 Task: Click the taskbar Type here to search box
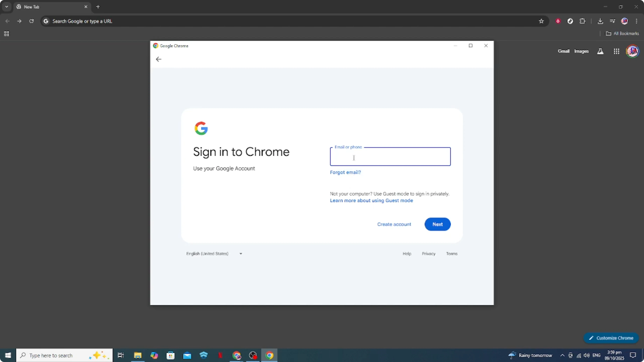(65, 355)
